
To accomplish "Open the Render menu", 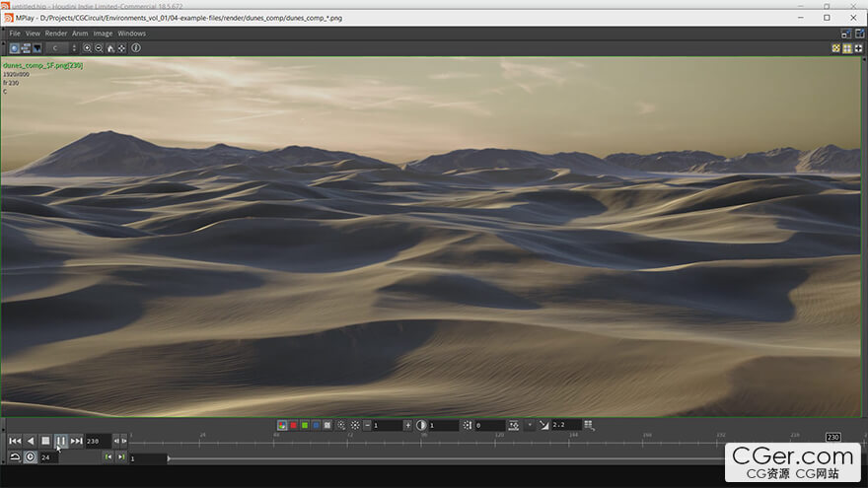I will (x=56, y=34).
